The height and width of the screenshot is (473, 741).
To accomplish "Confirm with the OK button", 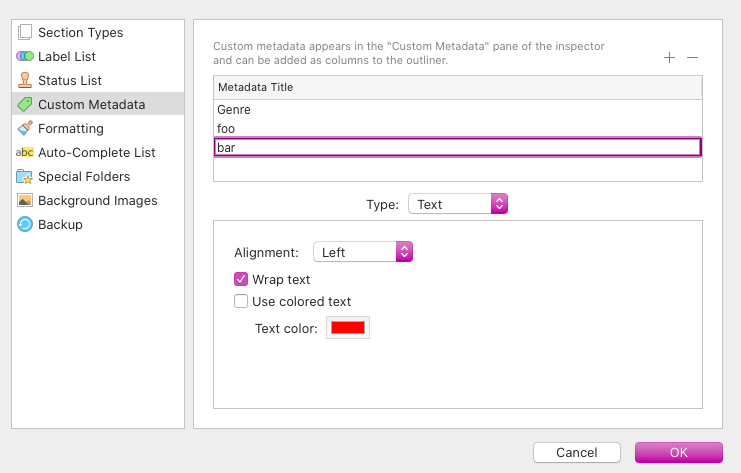I will click(678, 452).
